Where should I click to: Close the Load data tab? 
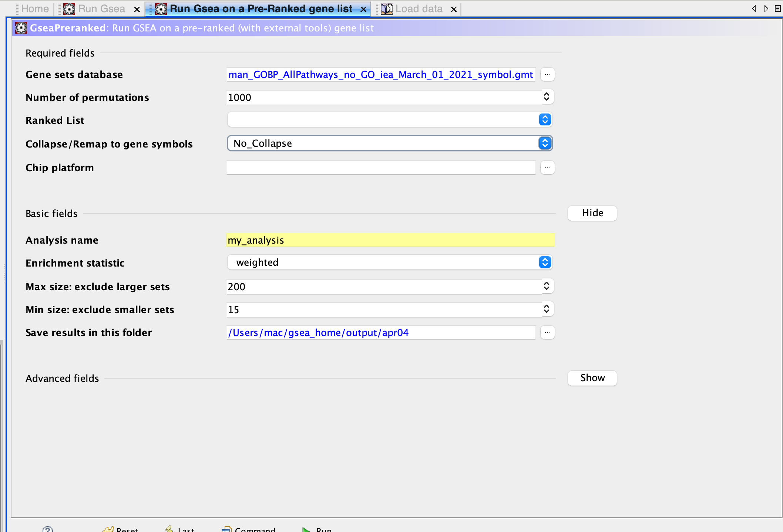click(454, 9)
